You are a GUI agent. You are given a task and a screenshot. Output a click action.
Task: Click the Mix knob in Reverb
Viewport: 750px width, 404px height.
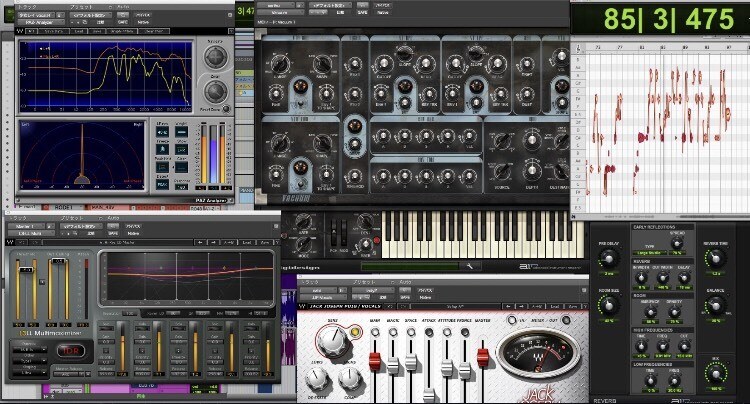tap(716, 373)
